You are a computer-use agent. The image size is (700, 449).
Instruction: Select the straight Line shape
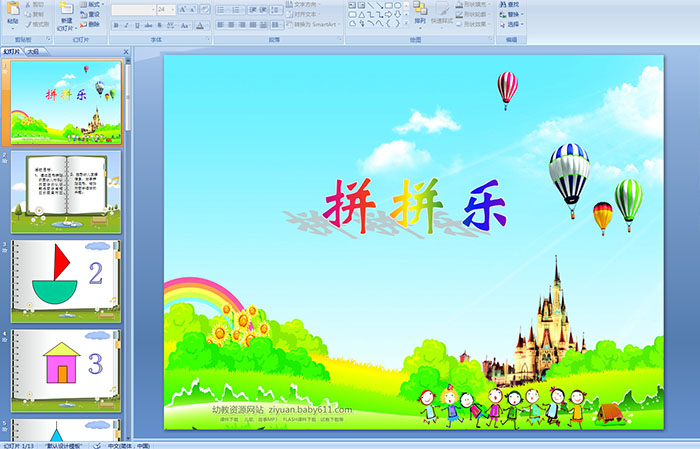pyautogui.click(x=371, y=5)
